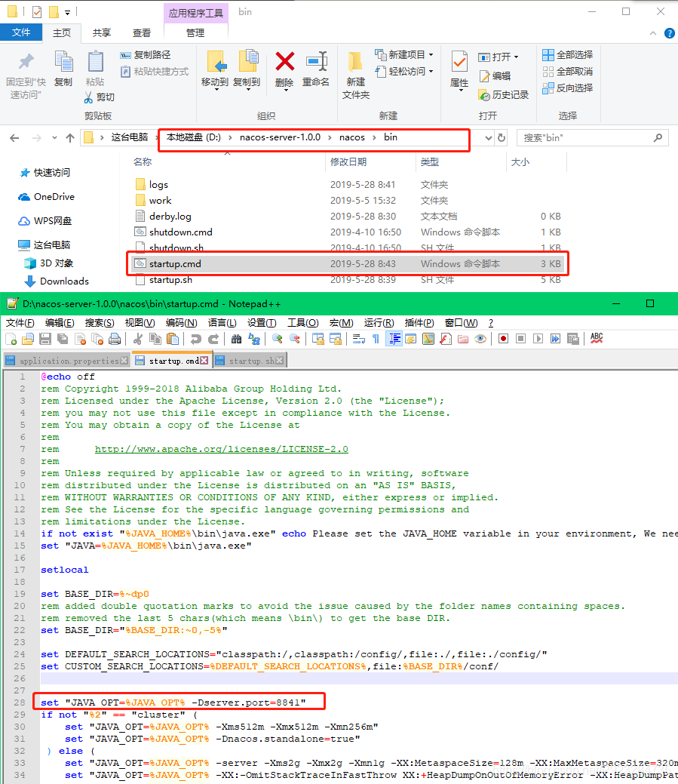Select the startup.cmd file row
The width and height of the screenshot is (678, 784).
pyautogui.click(x=348, y=263)
